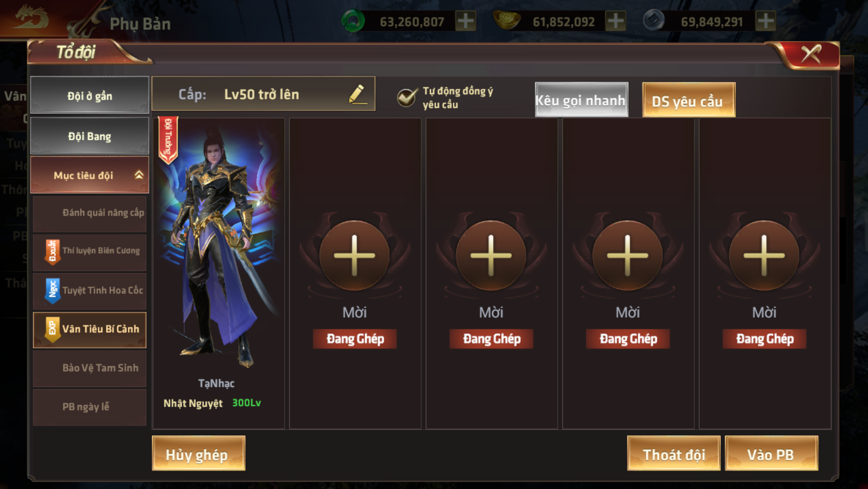Image resolution: width=868 pixels, height=489 pixels.
Task: Add gold ingots with the second plus icon
Action: 616,21
